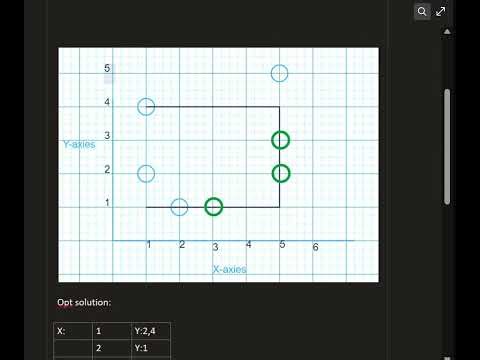Click the 'Y:1' table cell
480x360 pixels.
[x=151, y=348]
